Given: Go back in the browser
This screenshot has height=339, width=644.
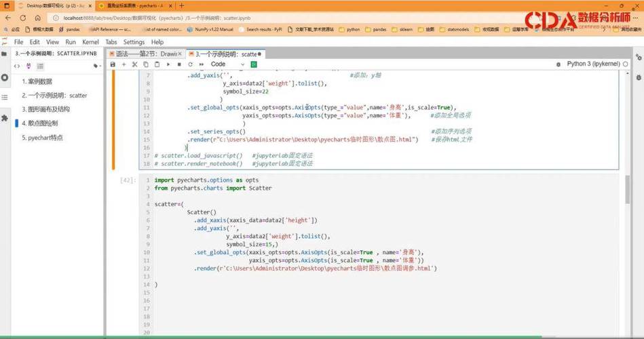Looking at the screenshot, I should coord(8,18).
